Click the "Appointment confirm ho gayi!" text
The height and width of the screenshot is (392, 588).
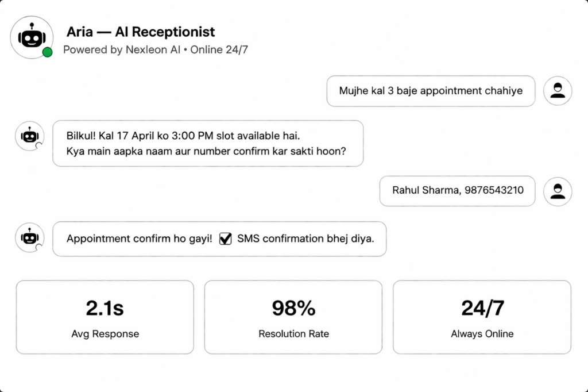(140, 239)
